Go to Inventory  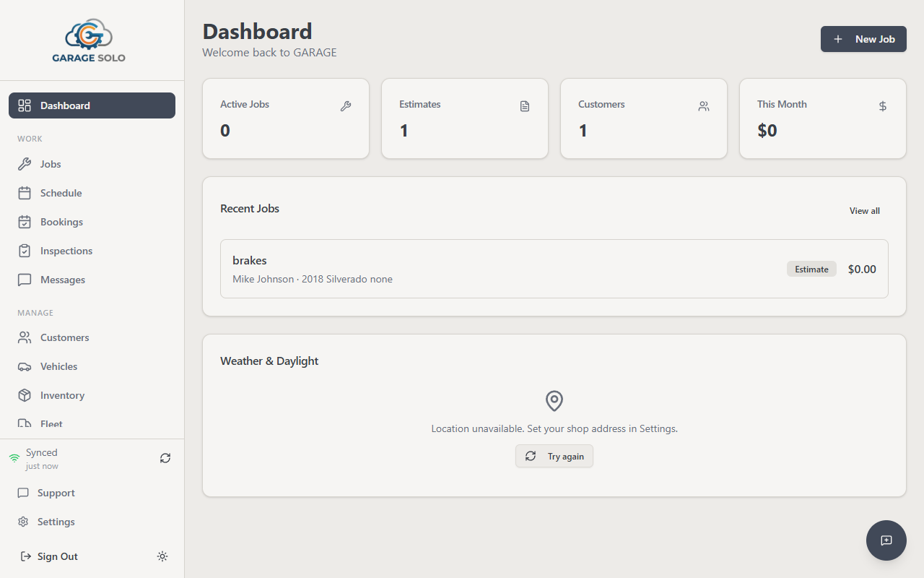pyautogui.click(x=92, y=395)
